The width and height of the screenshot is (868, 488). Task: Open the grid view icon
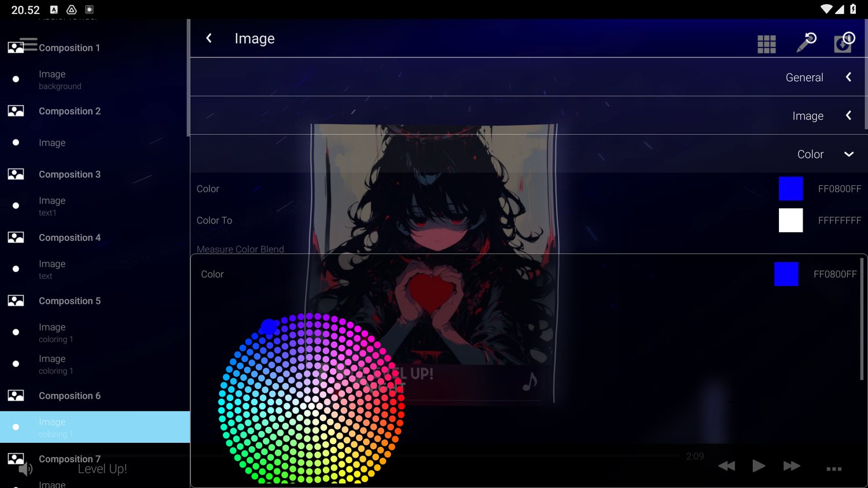pyautogui.click(x=766, y=44)
